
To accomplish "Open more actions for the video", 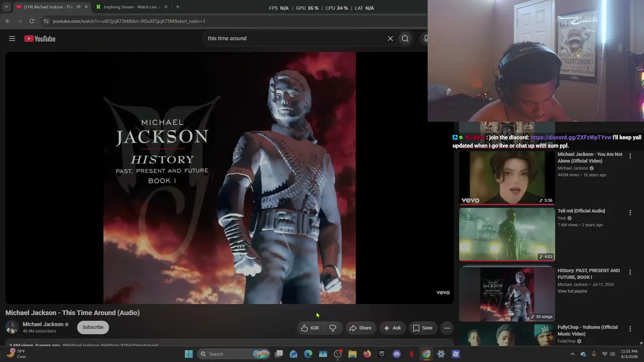I will (x=447, y=328).
